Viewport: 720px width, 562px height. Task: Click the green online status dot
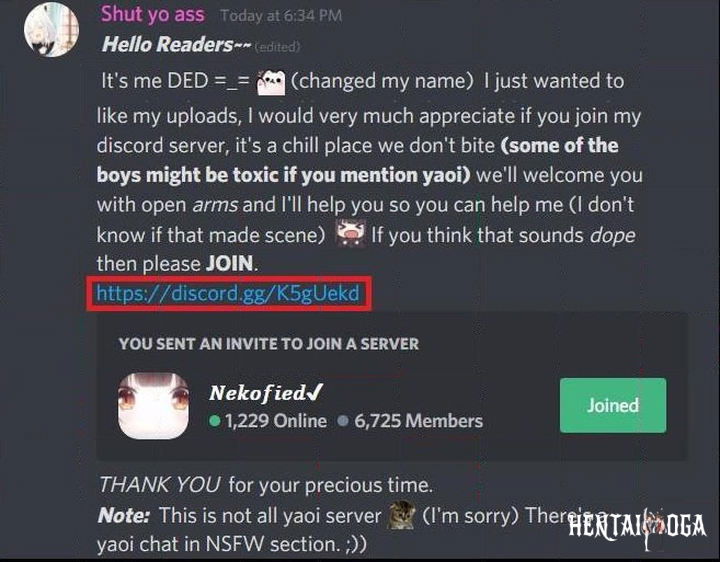click(214, 421)
